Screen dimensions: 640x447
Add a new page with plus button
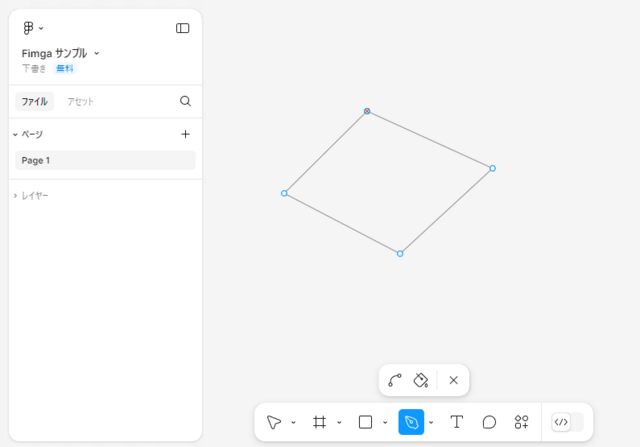[185, 134]
